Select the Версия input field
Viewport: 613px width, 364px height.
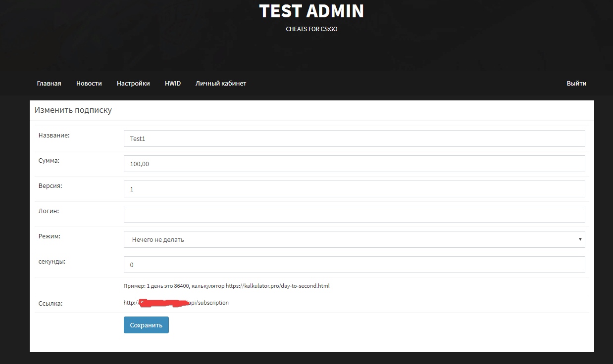(x=354, y=189)
